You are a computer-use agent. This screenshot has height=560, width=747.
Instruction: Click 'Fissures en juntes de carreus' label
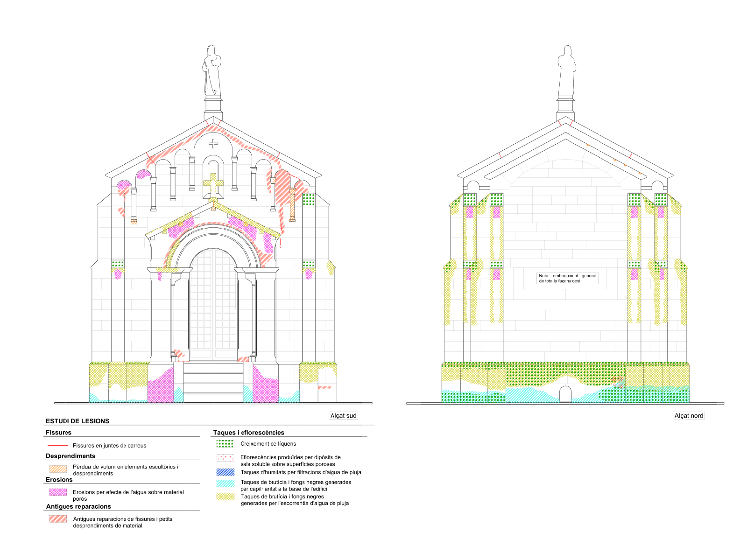109,446
